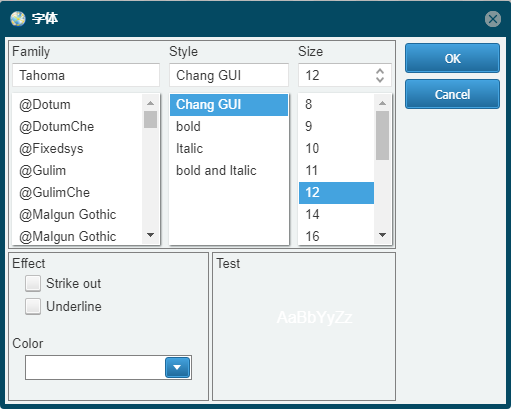Open the Color dropdown arrow
Screen dimensions: 511x409
pos(177,367)
